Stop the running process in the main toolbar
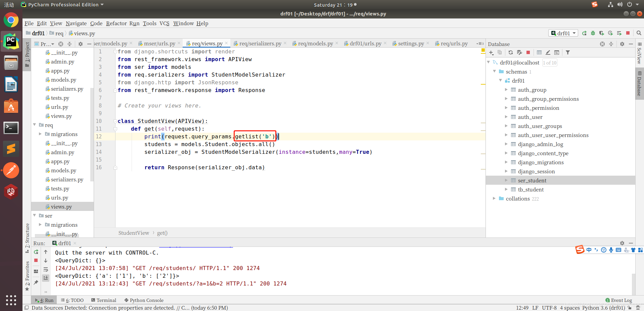 (628, 33)
